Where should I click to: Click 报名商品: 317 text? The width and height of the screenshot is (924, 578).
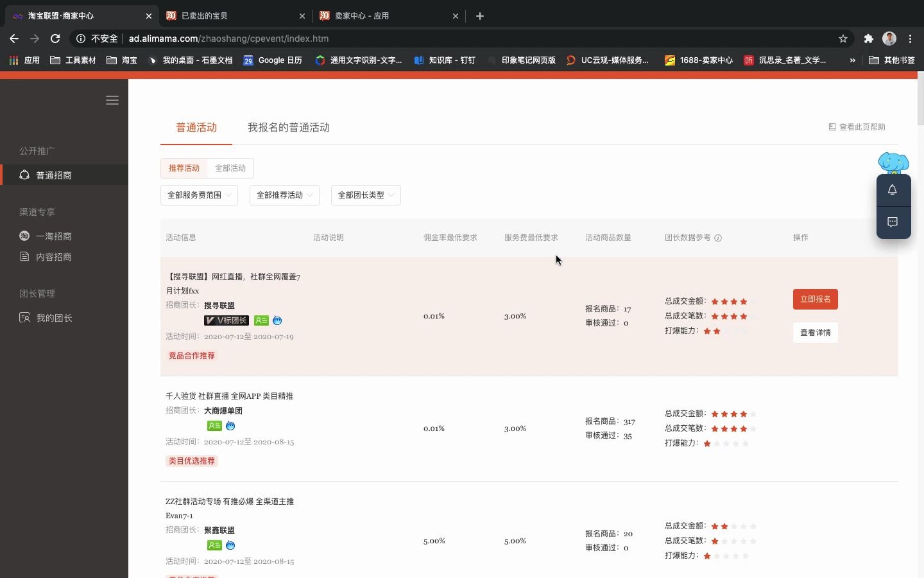point(610,421)
